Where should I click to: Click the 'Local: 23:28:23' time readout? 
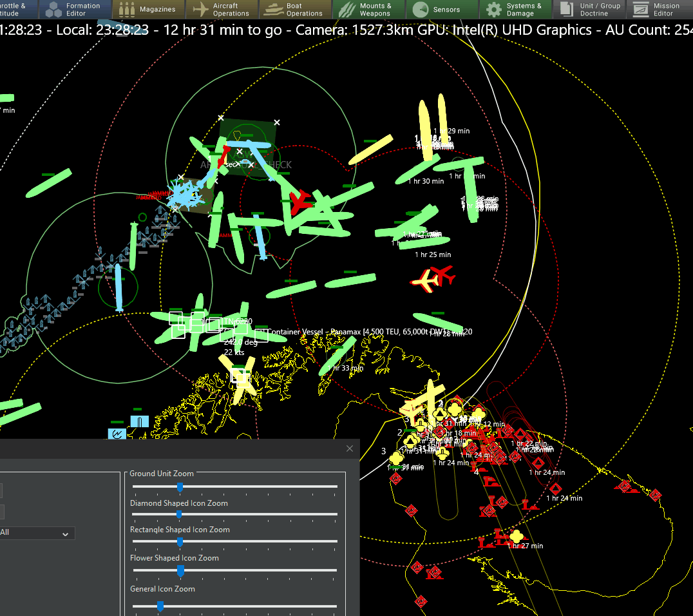(x=102, y=30)
